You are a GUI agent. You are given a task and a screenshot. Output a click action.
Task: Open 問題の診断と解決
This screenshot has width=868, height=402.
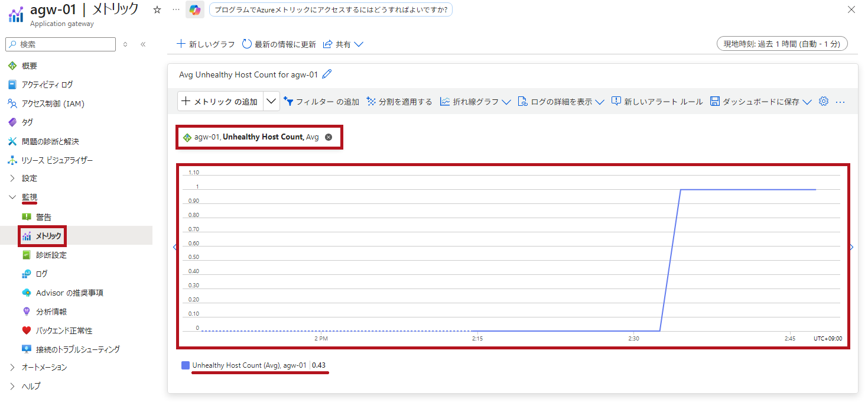click(50, 141)
